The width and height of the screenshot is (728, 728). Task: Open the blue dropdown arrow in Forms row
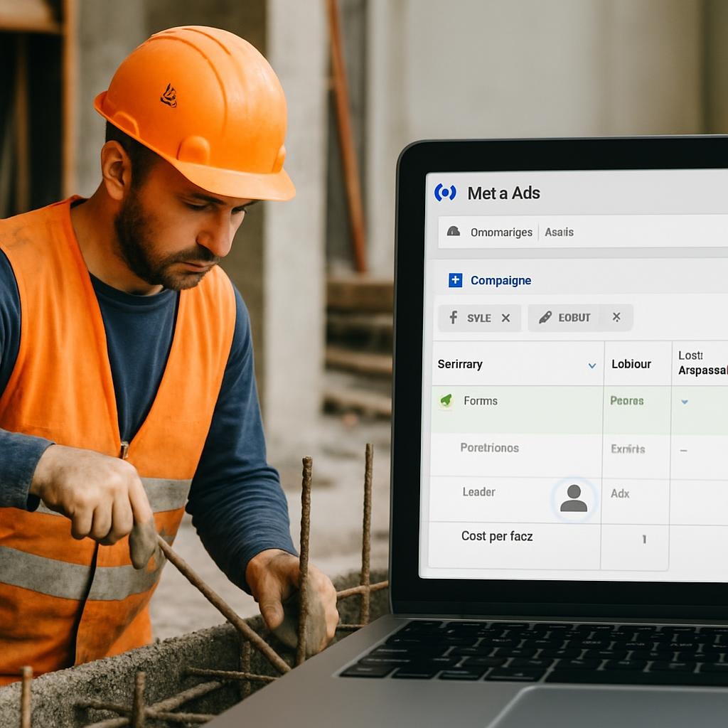pyautogui.click(x=685, y=402)
